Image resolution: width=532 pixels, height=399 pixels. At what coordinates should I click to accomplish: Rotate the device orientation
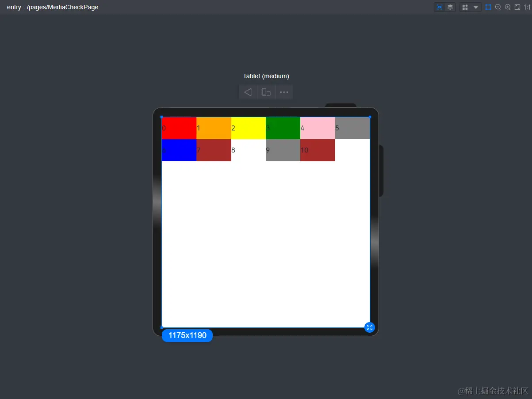pyautogui.click(x=266, y=92)
